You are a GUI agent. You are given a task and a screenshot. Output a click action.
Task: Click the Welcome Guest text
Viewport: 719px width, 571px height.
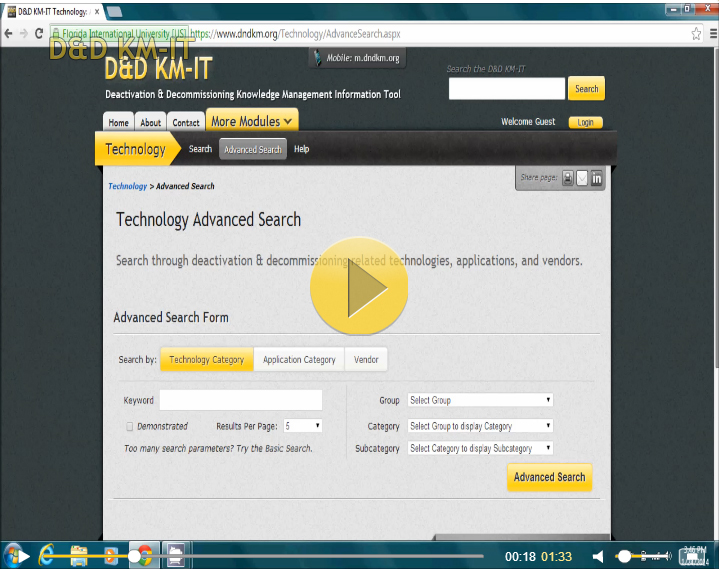tap(528, 122)
